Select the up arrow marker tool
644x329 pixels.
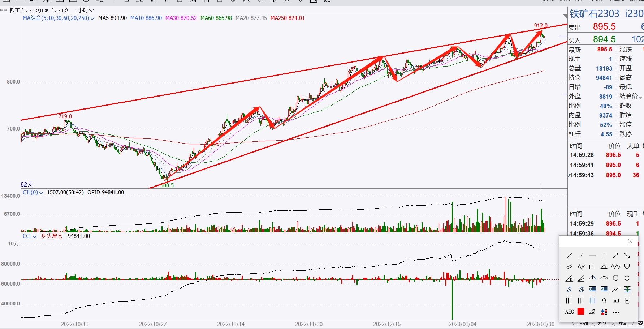click(604, 300)
